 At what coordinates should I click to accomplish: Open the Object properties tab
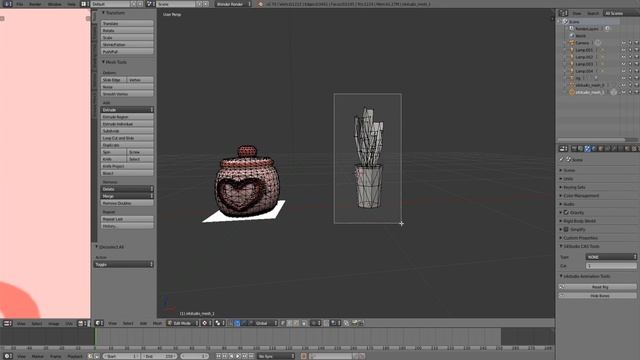(601, 149)
